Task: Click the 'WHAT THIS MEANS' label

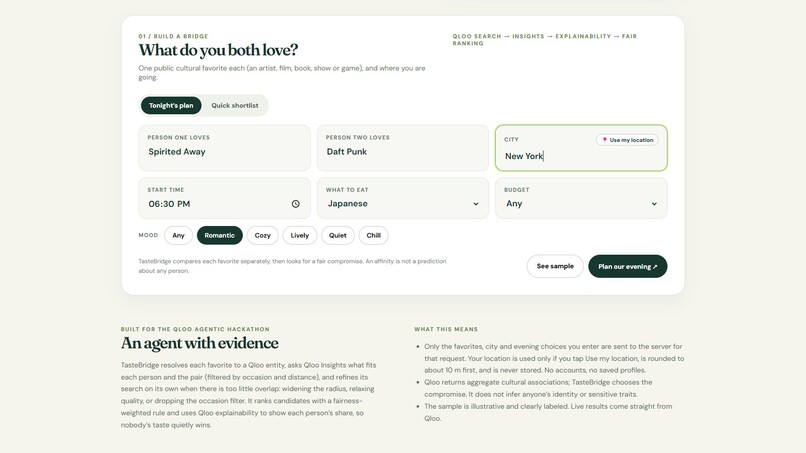Action: [x=446, y=329]
